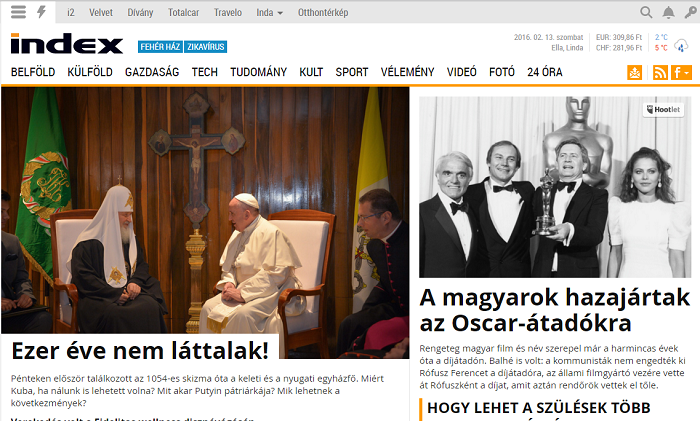This screenshot has height=421, width=700.
Task: Go to KULT section
Action: pos(311,72)
